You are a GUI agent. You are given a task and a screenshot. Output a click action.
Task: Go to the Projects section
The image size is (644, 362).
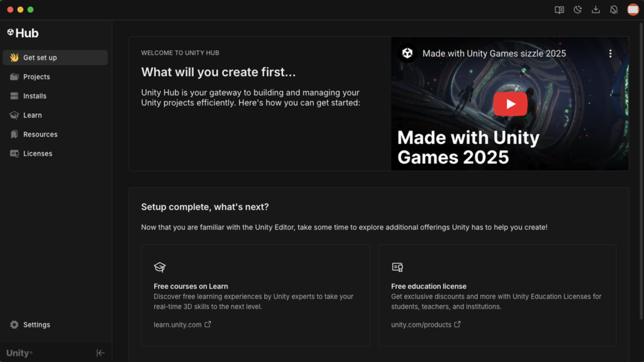[x=36, y=77]
